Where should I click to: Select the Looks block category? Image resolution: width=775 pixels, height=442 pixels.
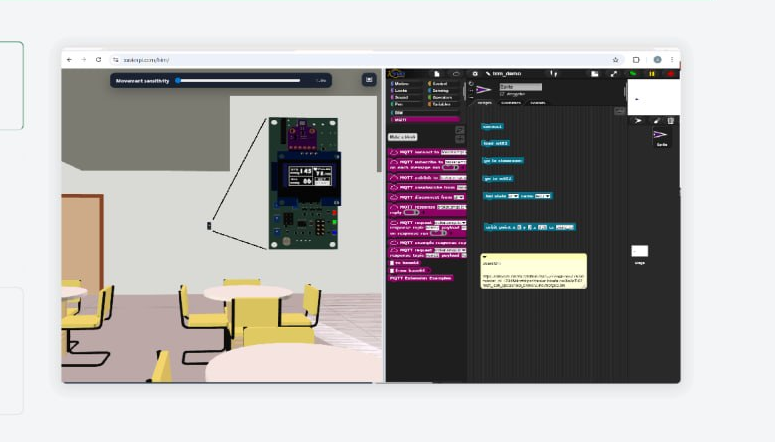click(x=405, y=90)
